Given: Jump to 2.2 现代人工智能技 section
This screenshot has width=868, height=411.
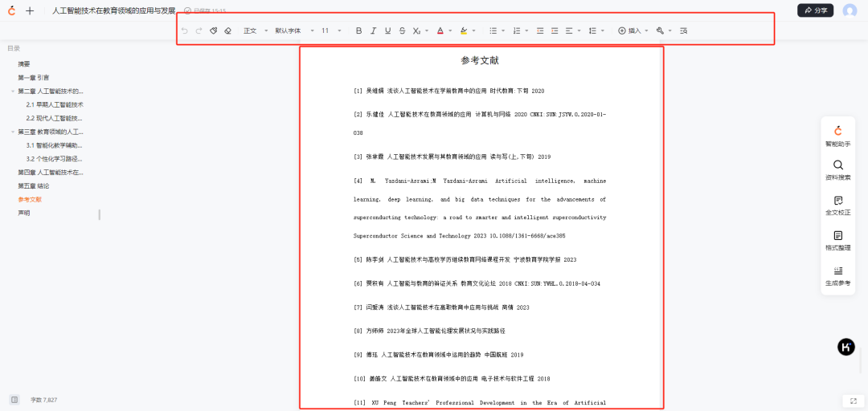Looking at the screenshot, I should coord(55,118).
